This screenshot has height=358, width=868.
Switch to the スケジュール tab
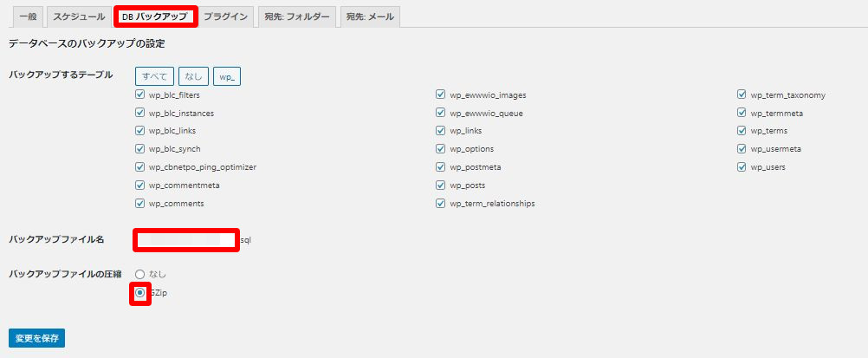[79, 16]
